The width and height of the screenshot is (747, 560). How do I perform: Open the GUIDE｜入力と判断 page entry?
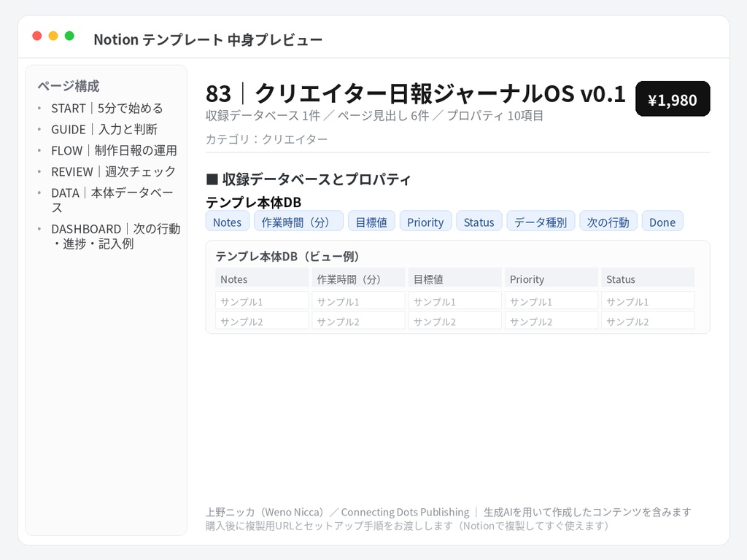pos(104,130)
